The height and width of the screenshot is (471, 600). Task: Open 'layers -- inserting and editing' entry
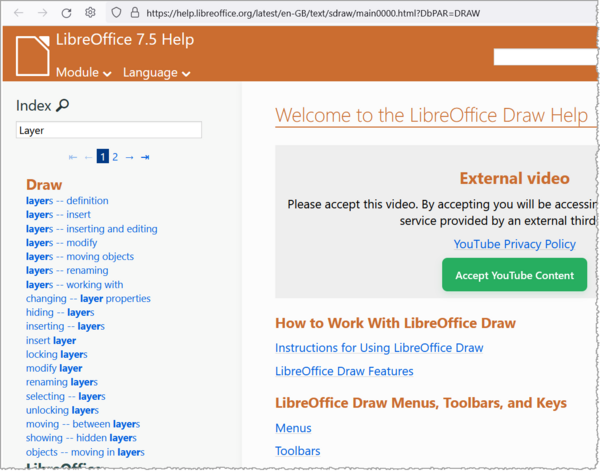(91, 229)
